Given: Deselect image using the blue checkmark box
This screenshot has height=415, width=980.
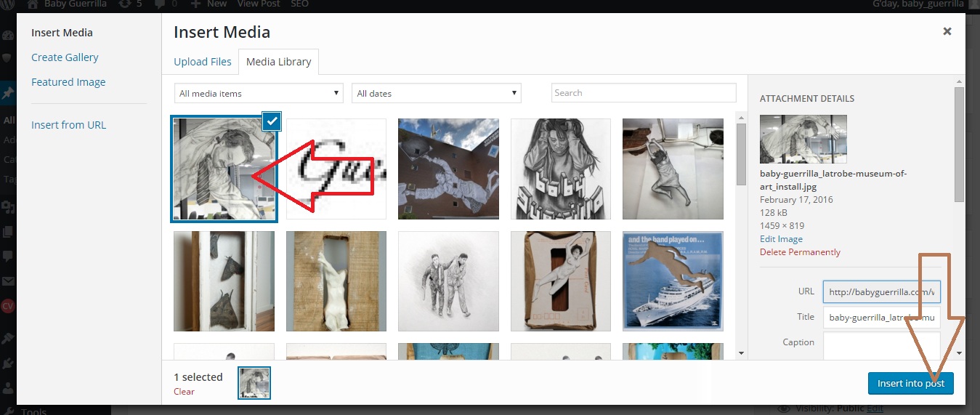Looking at the screenshot, I should [x=272, y=121].
